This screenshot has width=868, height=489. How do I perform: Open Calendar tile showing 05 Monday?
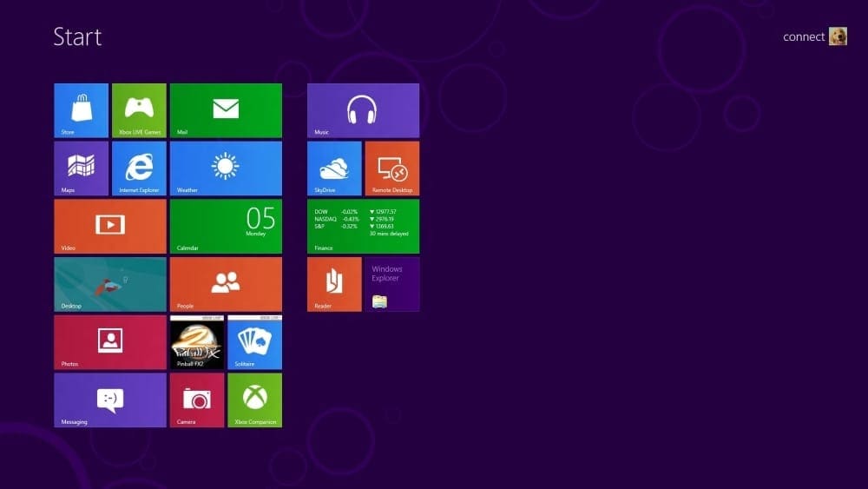[x=226, y=226]
